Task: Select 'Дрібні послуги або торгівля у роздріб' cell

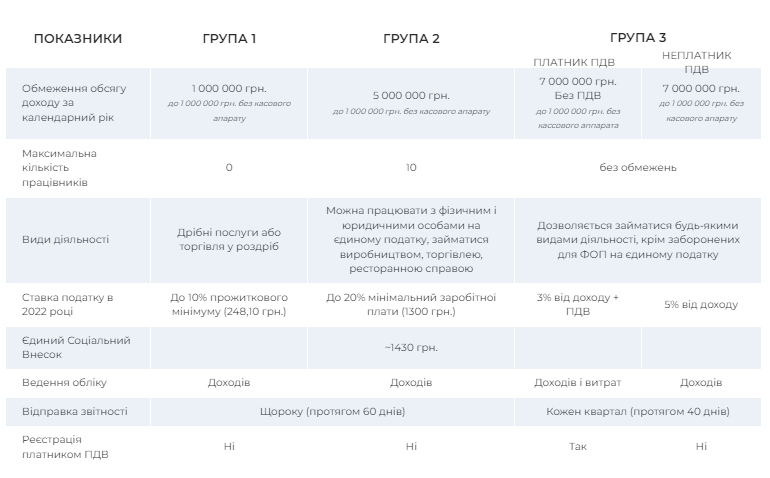Action: [229, 240]
